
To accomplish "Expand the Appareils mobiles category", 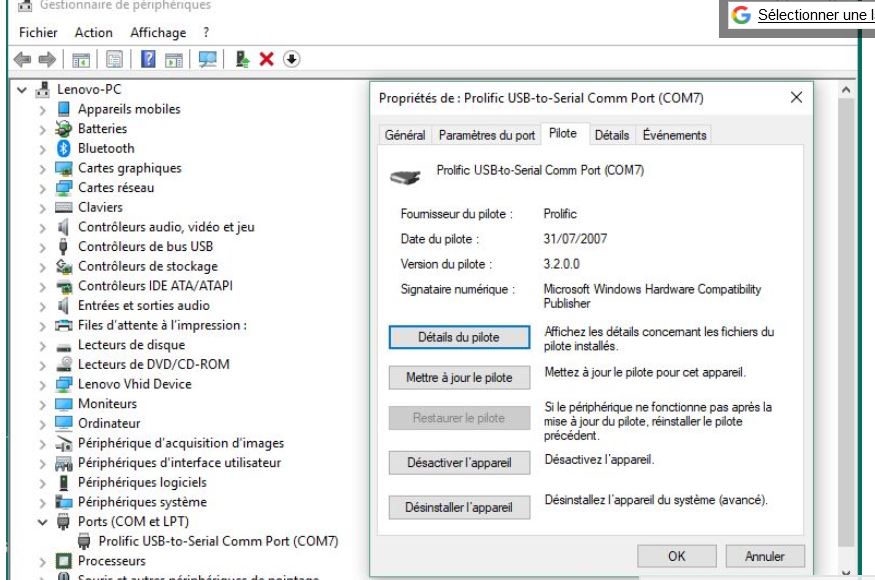I will [42, 109].
